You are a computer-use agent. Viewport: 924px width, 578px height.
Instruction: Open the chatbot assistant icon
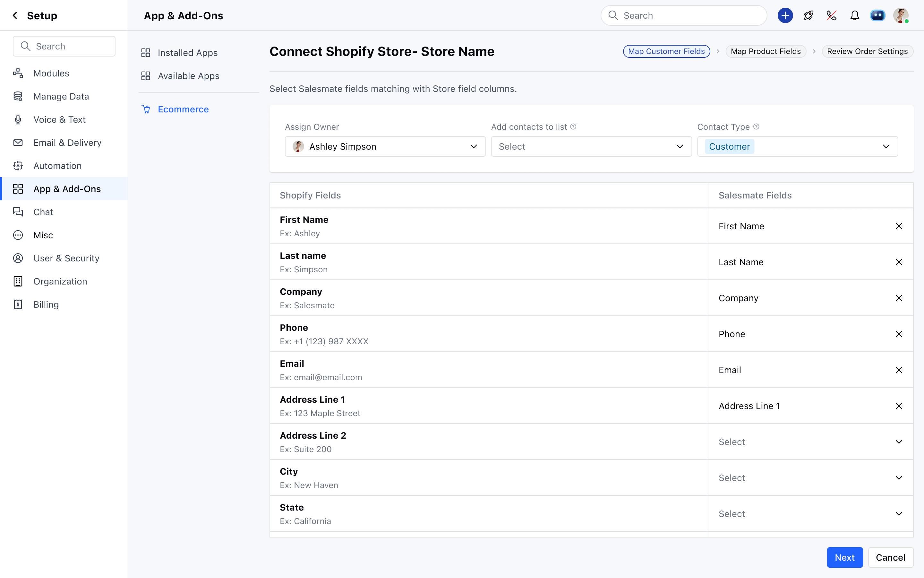click(x=877, y=15)
